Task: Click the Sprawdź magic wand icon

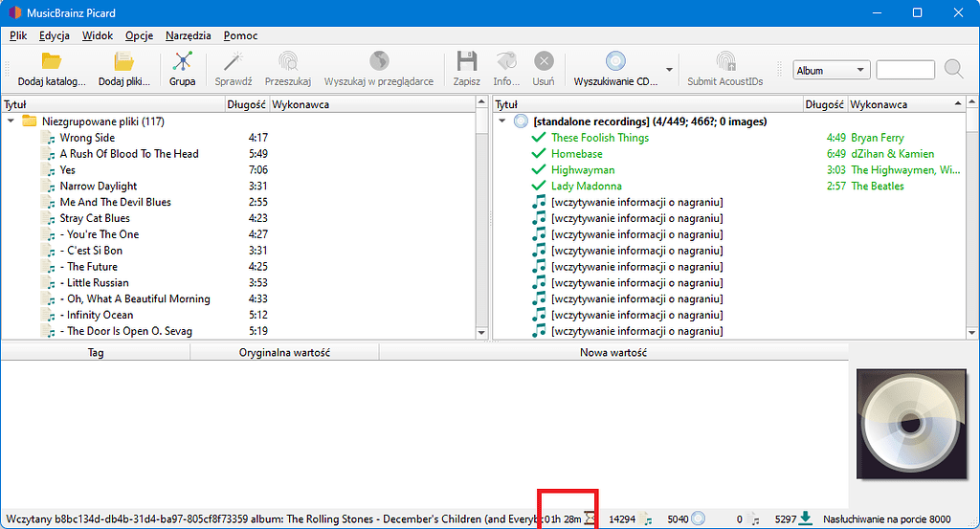Action: click(x=234, y=61)
